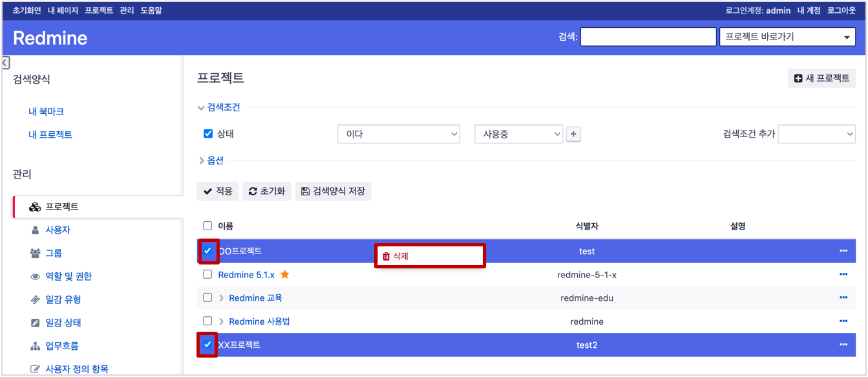The height and width of the screenshot is (377, 868).
Task: Expand the Redmine 사용법 subprojects
Action: [221, 321]
